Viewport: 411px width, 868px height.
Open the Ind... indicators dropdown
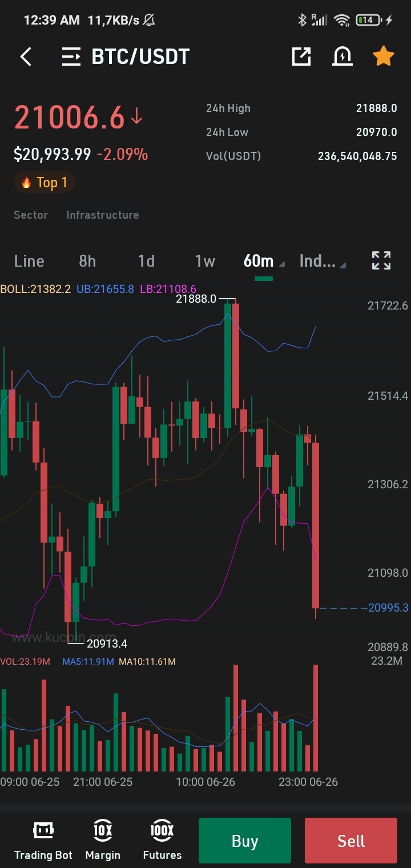tap(322, 261)
